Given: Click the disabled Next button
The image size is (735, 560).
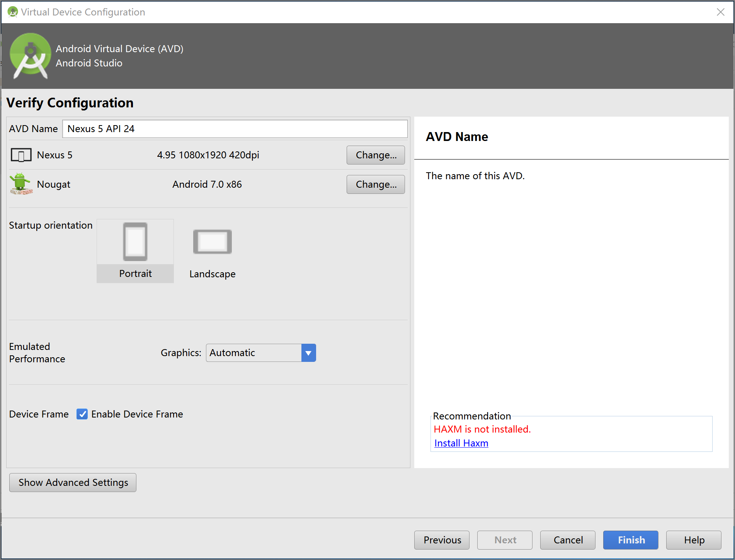Looking at the screenshot, I should (x=505, y=540).
